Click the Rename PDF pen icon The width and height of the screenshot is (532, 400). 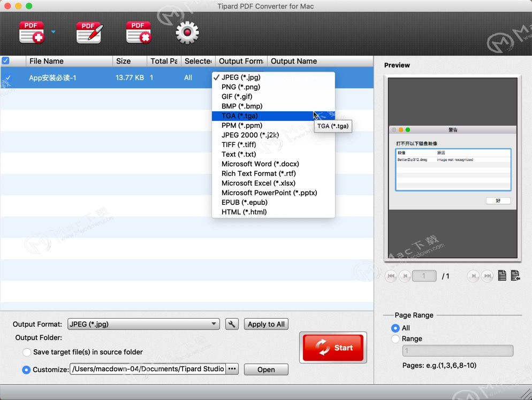pos(89,33)
